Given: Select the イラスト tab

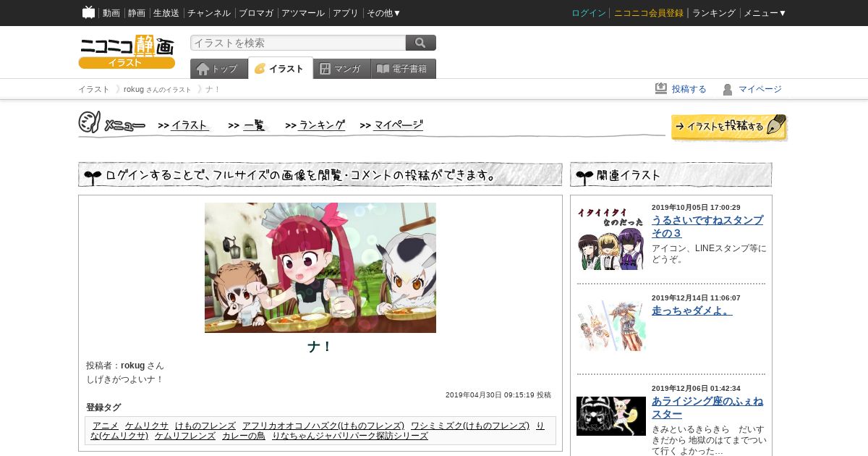Looking at the screenshot, I should 281,68.
